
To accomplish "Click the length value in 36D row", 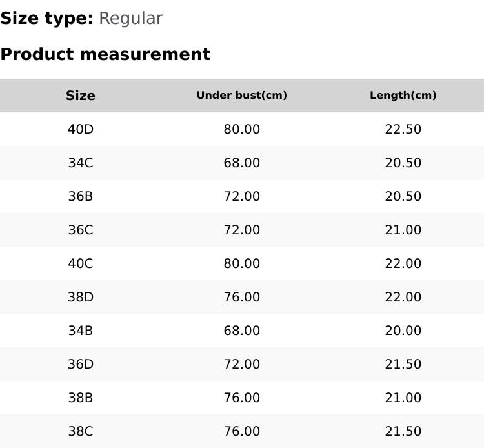I will 403,364.
